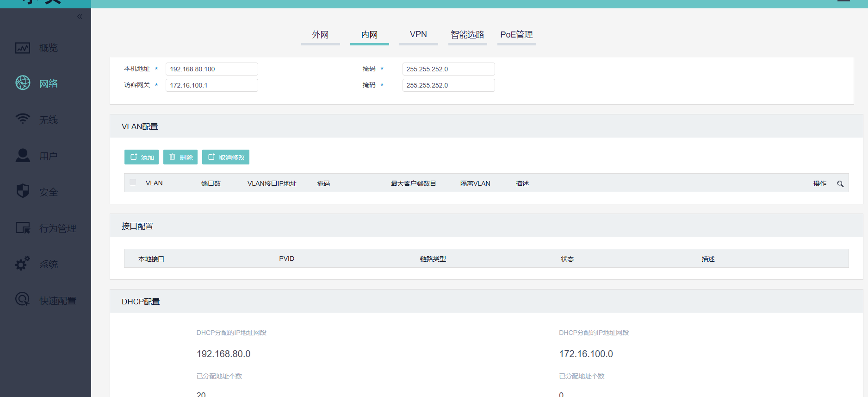Click the 操作 column header
The width and height of the screenshot is (868, 397).
(x=820, y=183)
